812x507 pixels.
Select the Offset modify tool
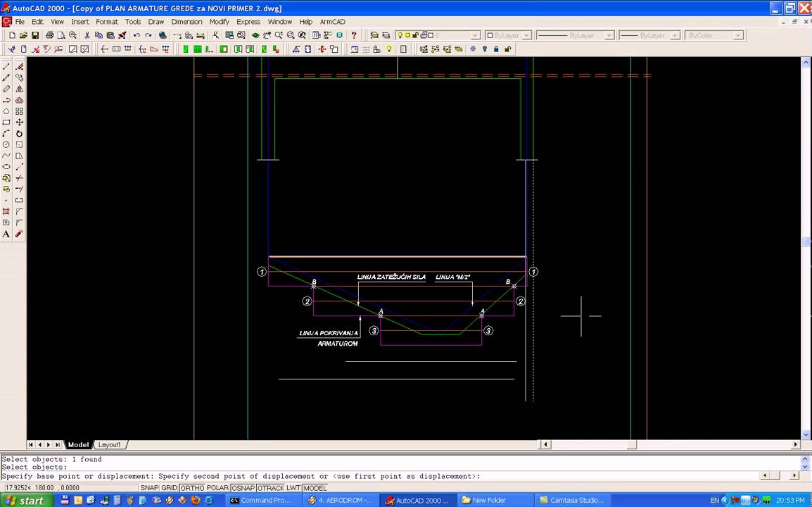[19, 100]
